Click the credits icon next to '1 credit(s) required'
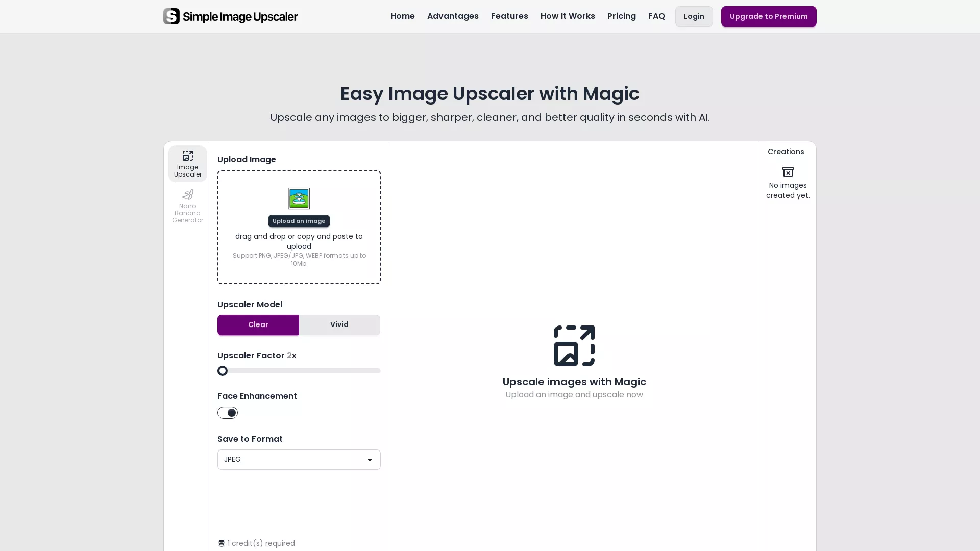 click(221, 543)
